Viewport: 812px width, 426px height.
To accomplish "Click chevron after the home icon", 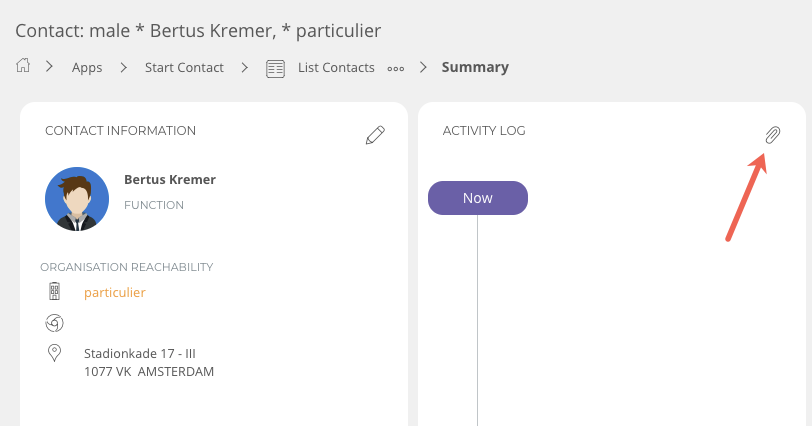I will click(49, 67).
